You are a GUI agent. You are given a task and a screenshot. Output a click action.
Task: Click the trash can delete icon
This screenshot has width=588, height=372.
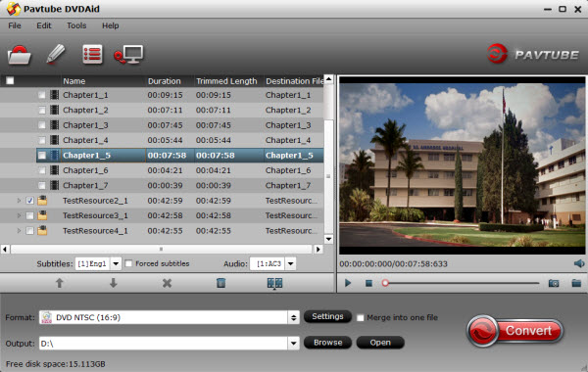pos(220,283)
